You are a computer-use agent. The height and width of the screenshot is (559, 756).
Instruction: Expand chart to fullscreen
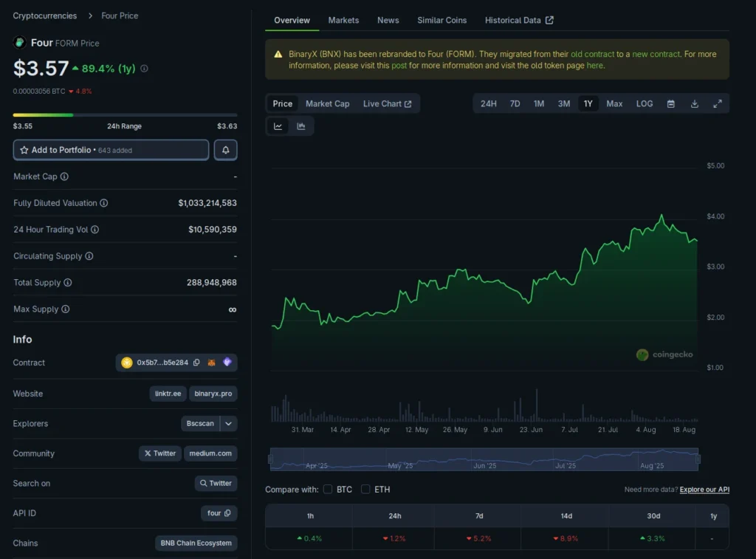[718, 103]
